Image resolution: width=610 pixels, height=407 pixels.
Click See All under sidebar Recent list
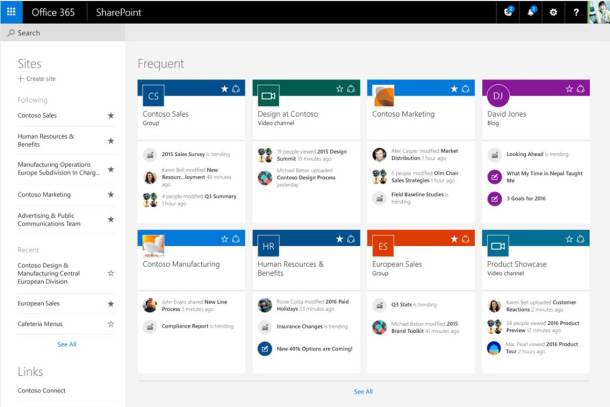pos(67,344)
